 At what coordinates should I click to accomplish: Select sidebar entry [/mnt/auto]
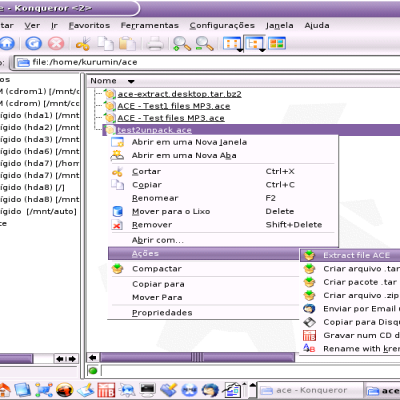tap(38, 212)
